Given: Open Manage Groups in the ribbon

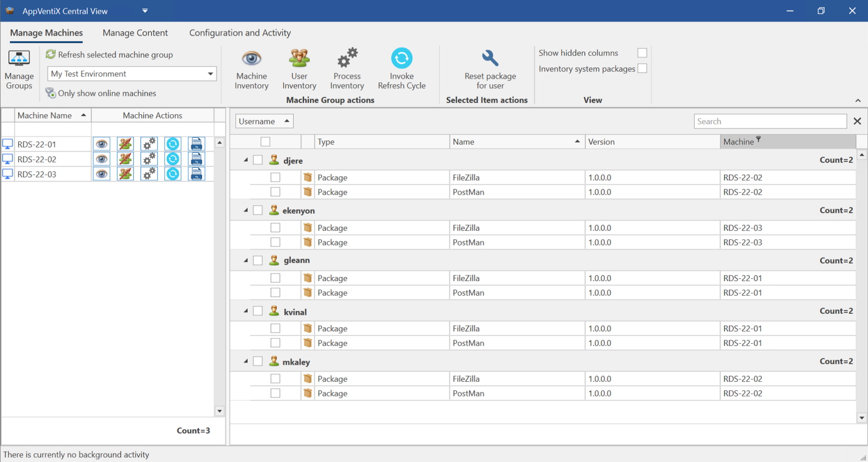Looking at the screenshot, I should click(x=19, y=69).
